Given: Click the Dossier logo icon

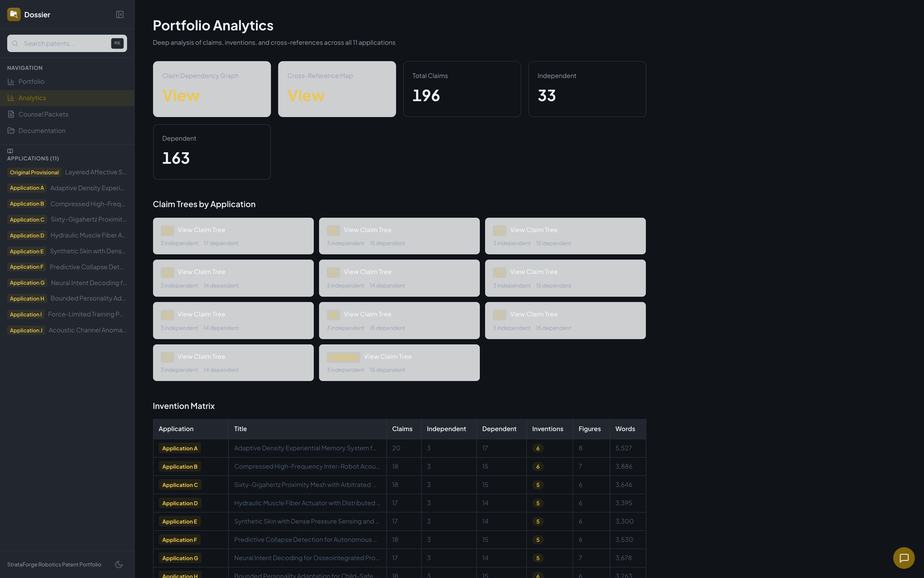Looking at the screenshot, I should pos(14,14).
